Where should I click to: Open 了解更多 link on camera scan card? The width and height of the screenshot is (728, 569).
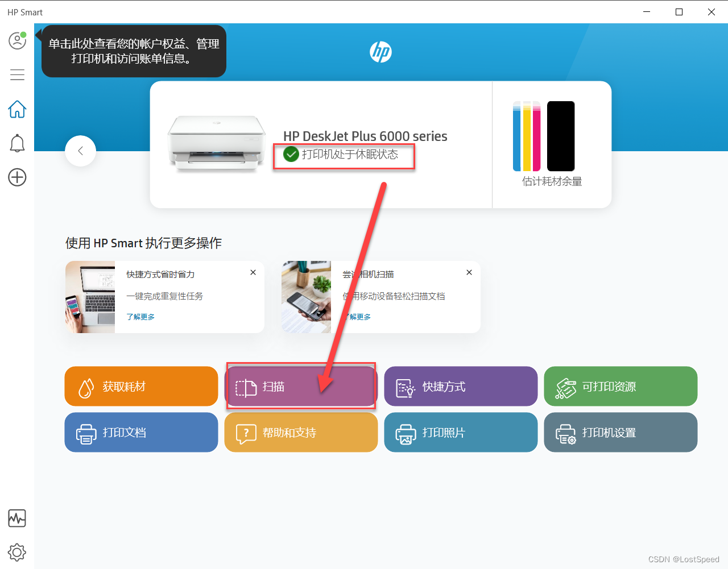pos(357,317)
